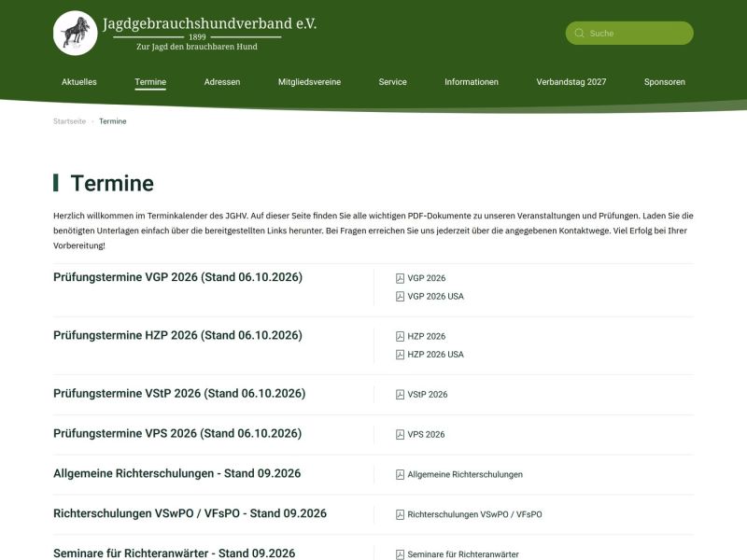Open the VPS 2026 PDF link
Screen dimensions: 747x560
pos(426,434)
